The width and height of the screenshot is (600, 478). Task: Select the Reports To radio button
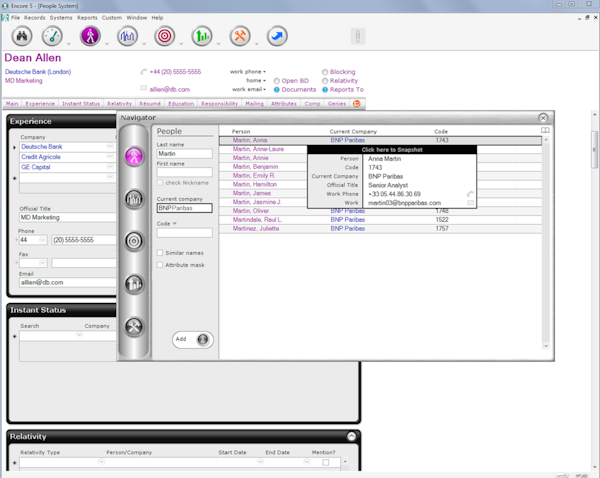(x=325, y=90)
